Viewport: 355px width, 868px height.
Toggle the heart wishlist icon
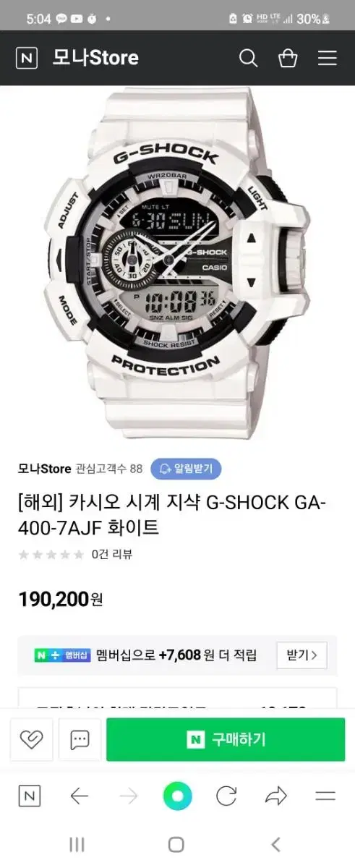(31, 739)
